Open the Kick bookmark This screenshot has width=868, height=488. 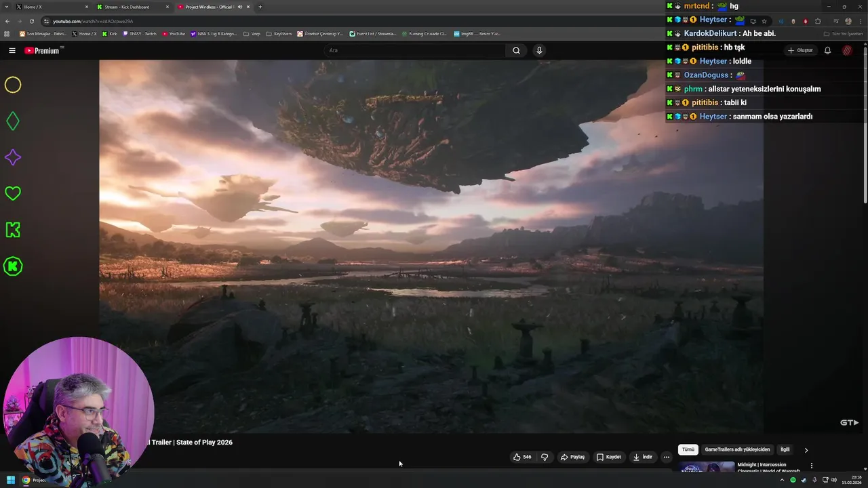[x=109, y=33]
